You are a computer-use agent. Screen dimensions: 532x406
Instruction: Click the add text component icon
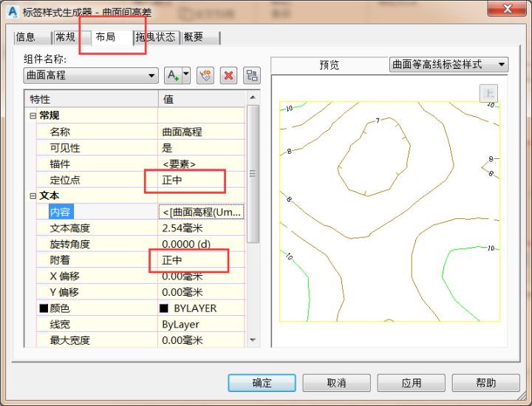tap(173, 75)
